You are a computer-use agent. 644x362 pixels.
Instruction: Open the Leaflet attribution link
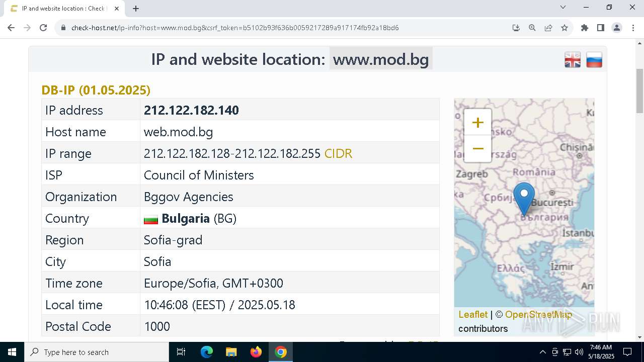(473, 314)
